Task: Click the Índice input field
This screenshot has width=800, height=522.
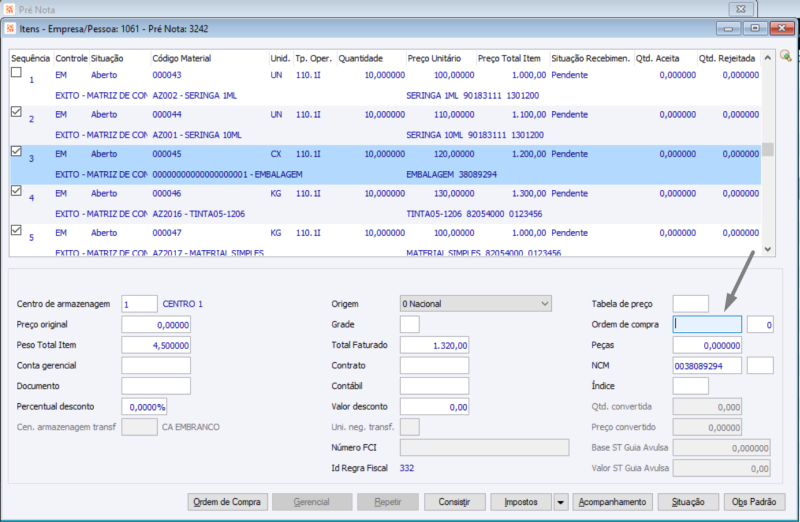Action: (x=691, y=386)
